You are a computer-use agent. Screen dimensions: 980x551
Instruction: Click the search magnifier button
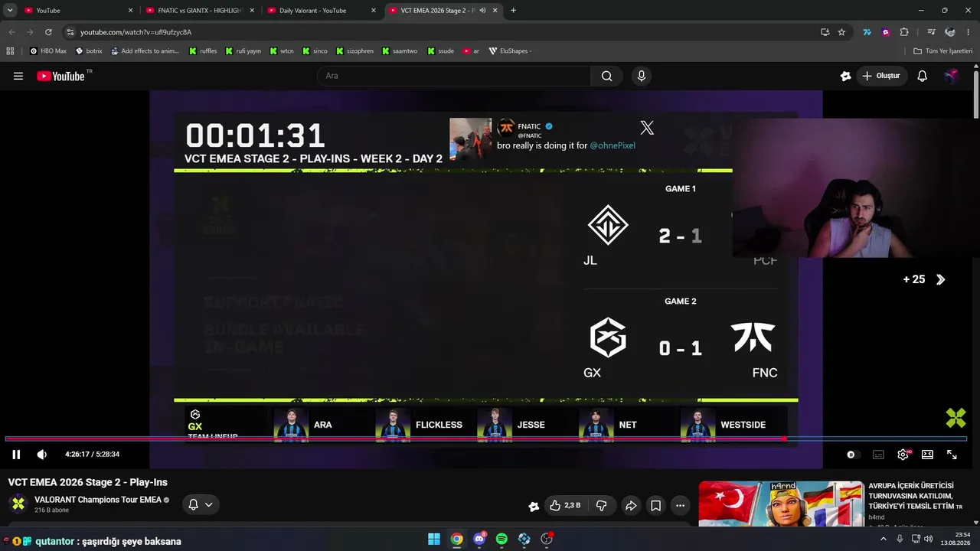[x=607, y=76]
